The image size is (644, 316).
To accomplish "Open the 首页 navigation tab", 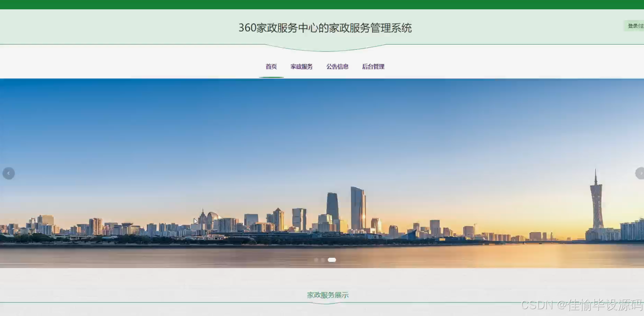I will coord(271,67).
